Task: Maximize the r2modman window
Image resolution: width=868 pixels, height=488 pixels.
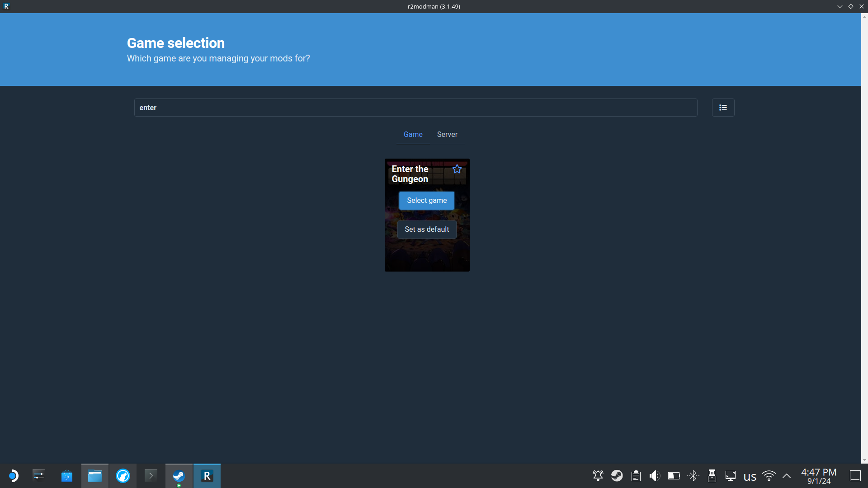Action: tap(851, 6)
